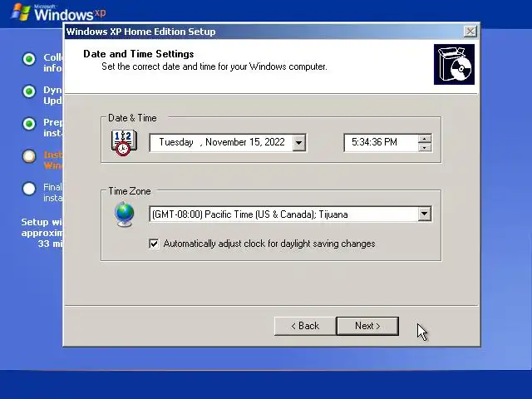Image resolution: width=532 pixels, height=399 pixels.
Task: Click the Next button
Action: [367, 326]
